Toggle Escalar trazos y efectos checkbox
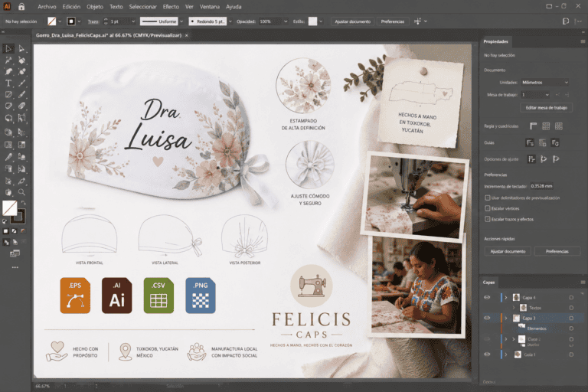This screenshot has height=392, width=588. 488,219
